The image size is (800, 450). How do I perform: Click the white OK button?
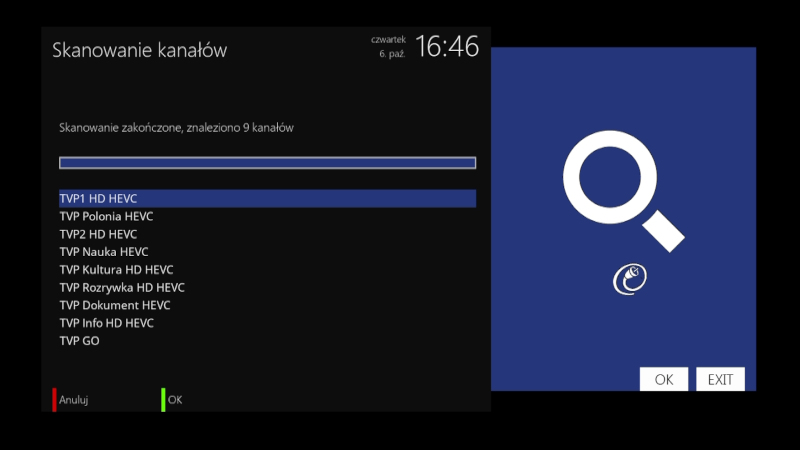click(664, 379)
